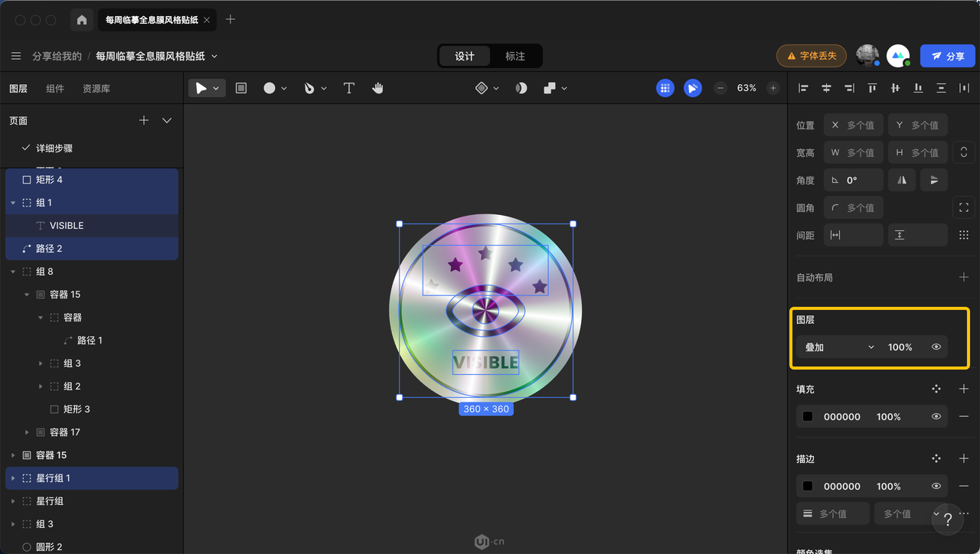Open move tool dropdown arrow
The image size is (980, 554).
[216, 89]
